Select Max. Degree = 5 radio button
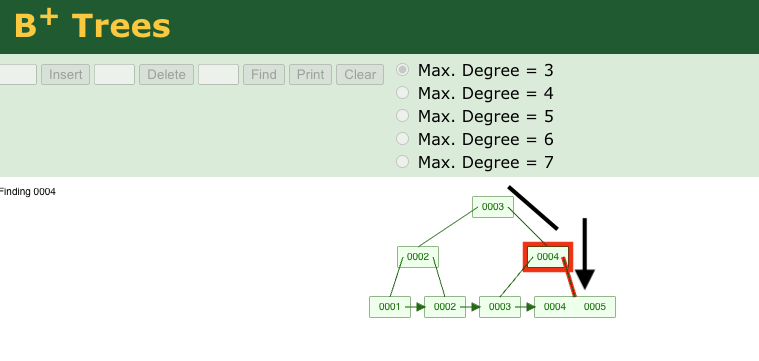Viewport: 759px width, 361px height. (x=402, y=116)
